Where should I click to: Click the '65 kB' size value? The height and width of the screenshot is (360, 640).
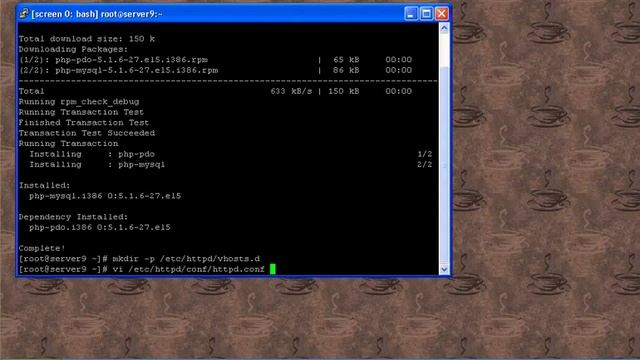click(x=346, y=60)
